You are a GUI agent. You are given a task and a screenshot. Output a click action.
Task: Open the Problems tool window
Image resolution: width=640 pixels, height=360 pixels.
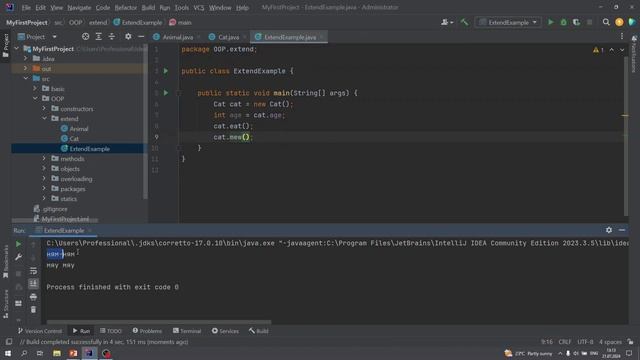(x=147, y=331)
